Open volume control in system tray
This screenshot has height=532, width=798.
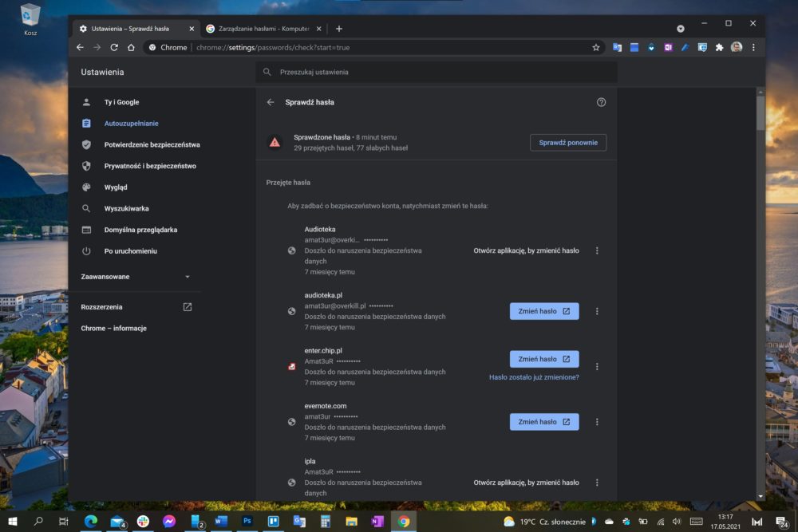[x=677, y=522]
